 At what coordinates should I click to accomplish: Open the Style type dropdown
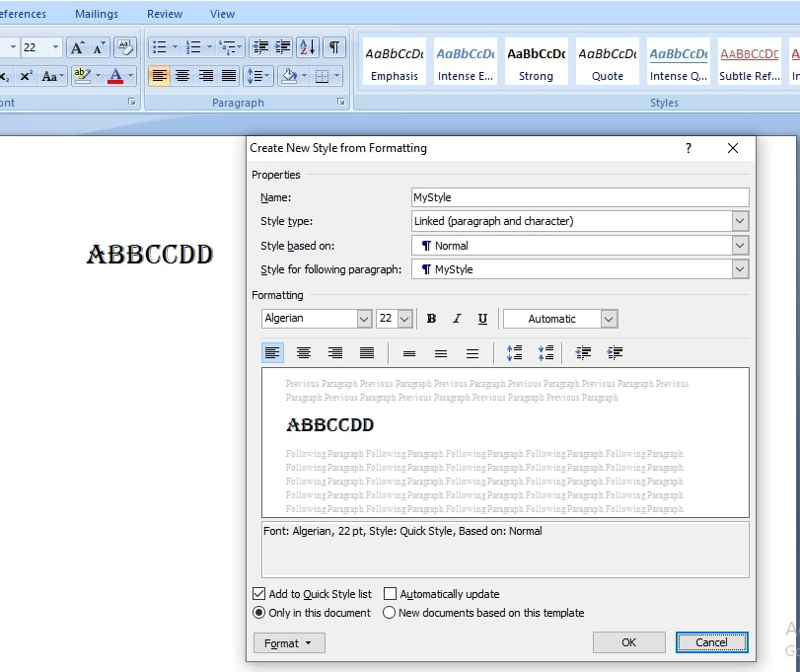(740, 221)
